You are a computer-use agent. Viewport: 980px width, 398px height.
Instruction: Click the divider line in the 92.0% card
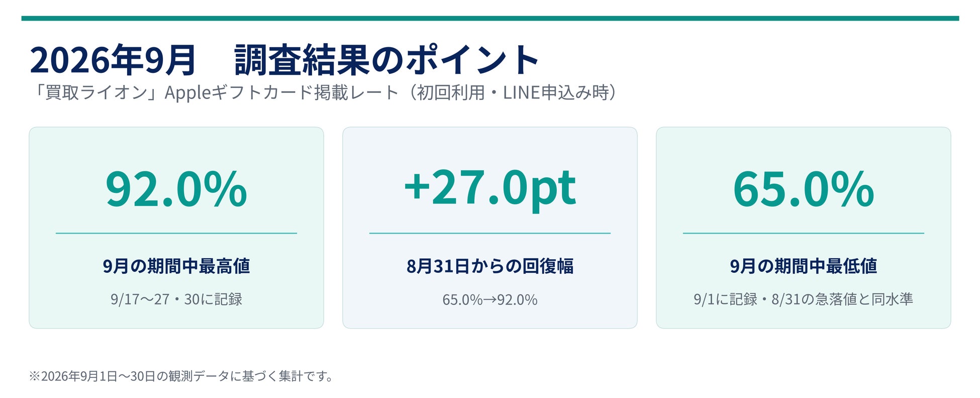176,233
